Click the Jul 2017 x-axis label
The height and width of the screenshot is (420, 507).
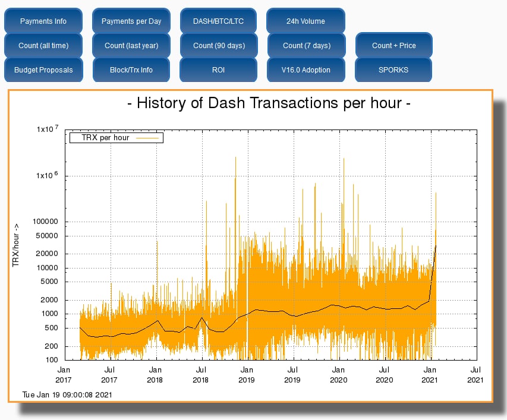(x=109, y=375)
